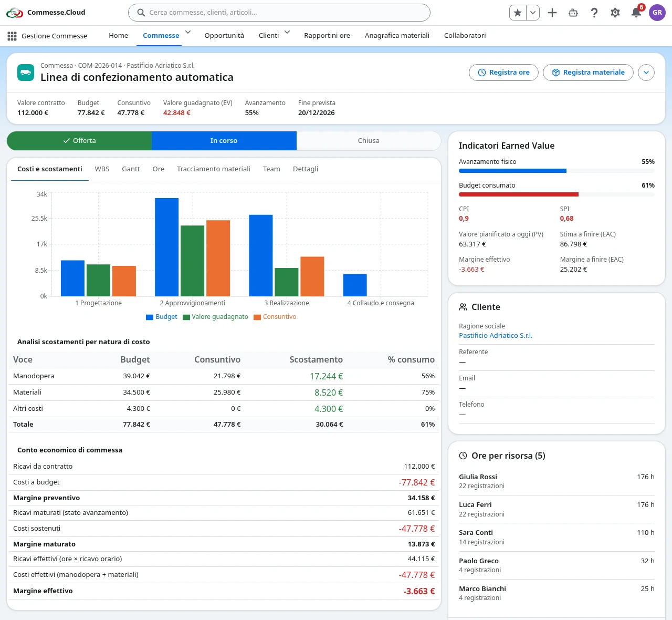The height and width of the screenshot is (620, 672).
Task: Click the SPI value 0,68
Action: point(567,219)
